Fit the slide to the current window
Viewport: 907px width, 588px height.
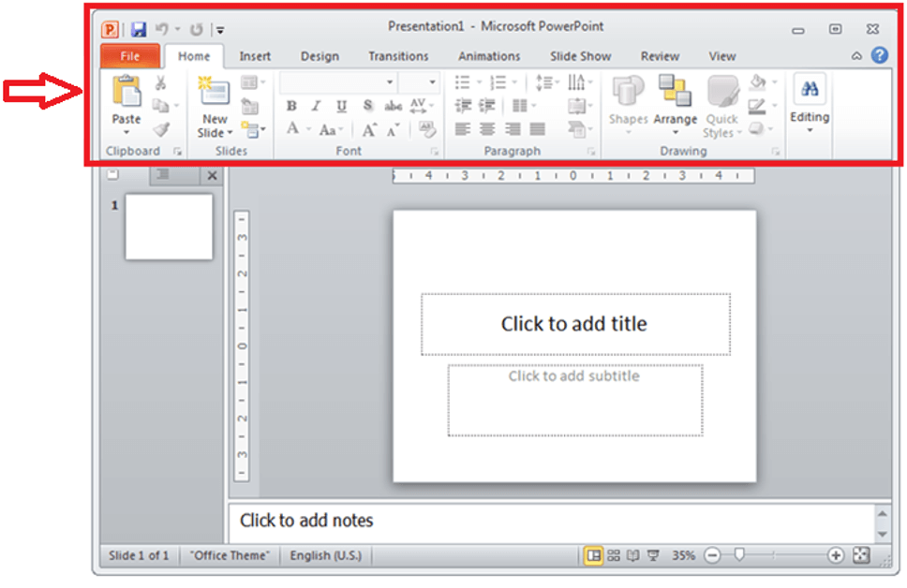[861, 555]
